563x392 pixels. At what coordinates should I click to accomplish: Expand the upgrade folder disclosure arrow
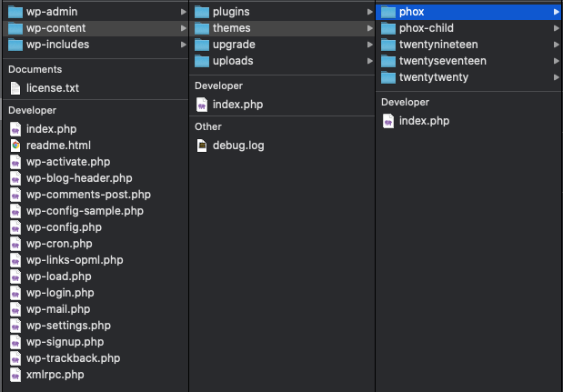[370, 45]
